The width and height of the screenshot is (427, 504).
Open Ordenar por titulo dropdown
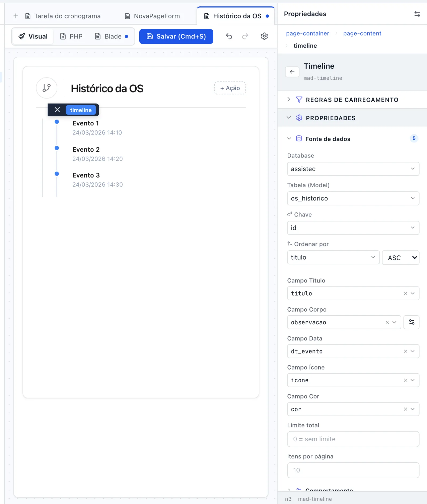click(x=333, y=257)
